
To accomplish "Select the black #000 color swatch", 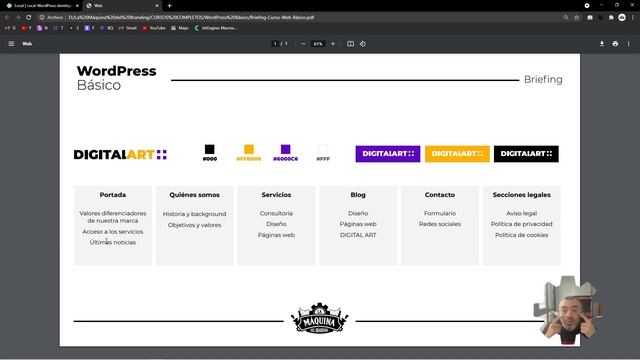I will coord(209,149).
